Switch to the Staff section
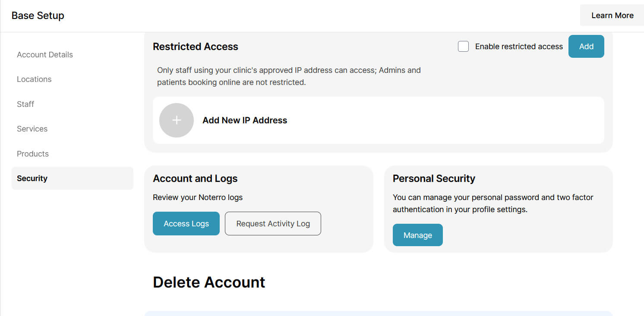The height and width of the screenshot is (316, 644). coord(25,104)
